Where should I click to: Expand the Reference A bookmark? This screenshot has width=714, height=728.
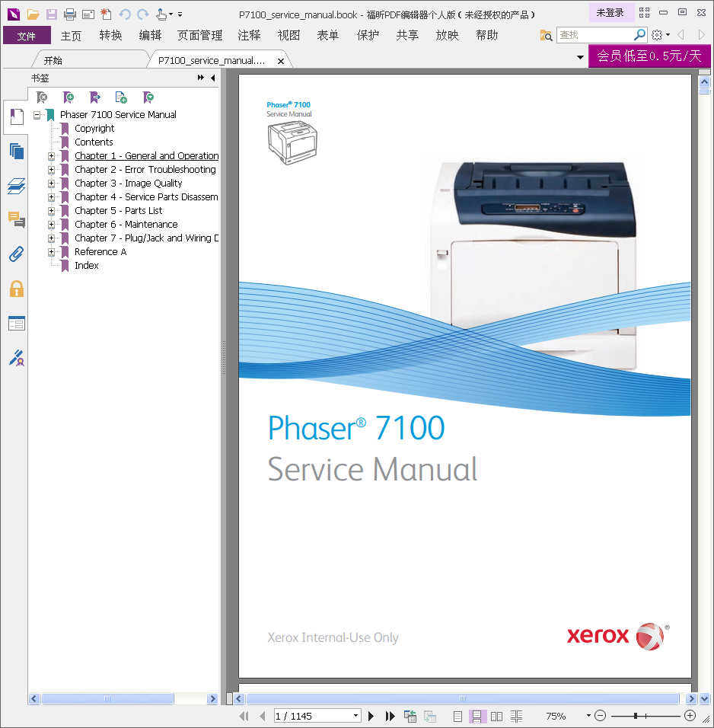pyautogui.click(x=52, y=252)
